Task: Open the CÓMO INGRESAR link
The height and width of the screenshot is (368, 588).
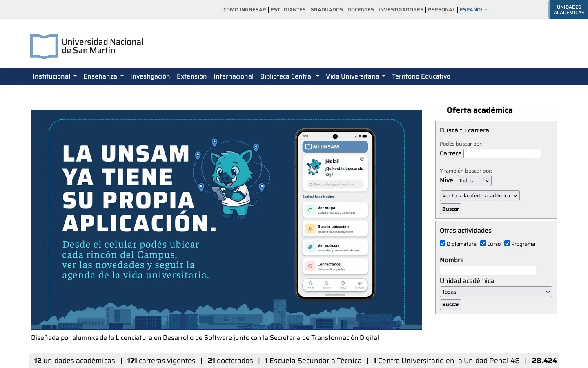Action: point(245,9)
